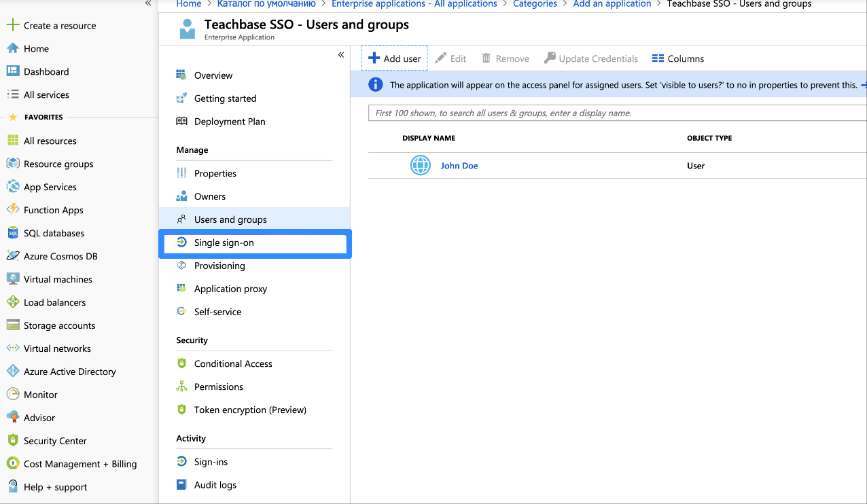Screen dimensions: 867x504
Task: Click John Doe's globe avatar icon
Action: pyautogui.click(x=421, y=165)
